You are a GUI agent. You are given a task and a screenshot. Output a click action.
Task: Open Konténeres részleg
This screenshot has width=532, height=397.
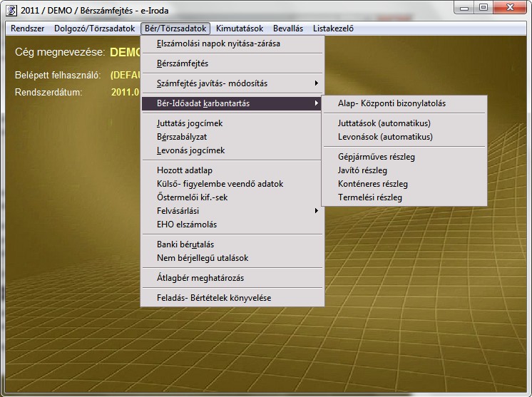point(373,184)
